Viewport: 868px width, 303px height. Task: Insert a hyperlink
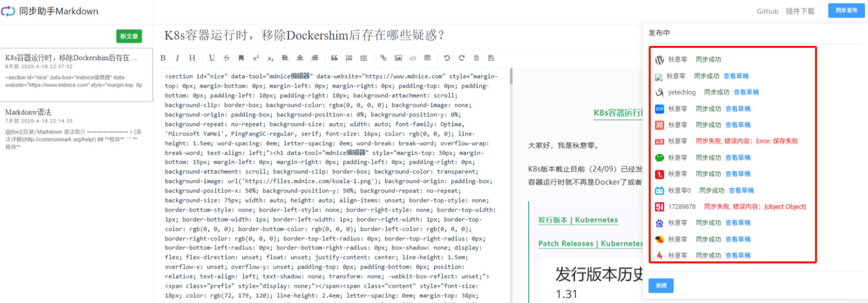coord(383,58)
